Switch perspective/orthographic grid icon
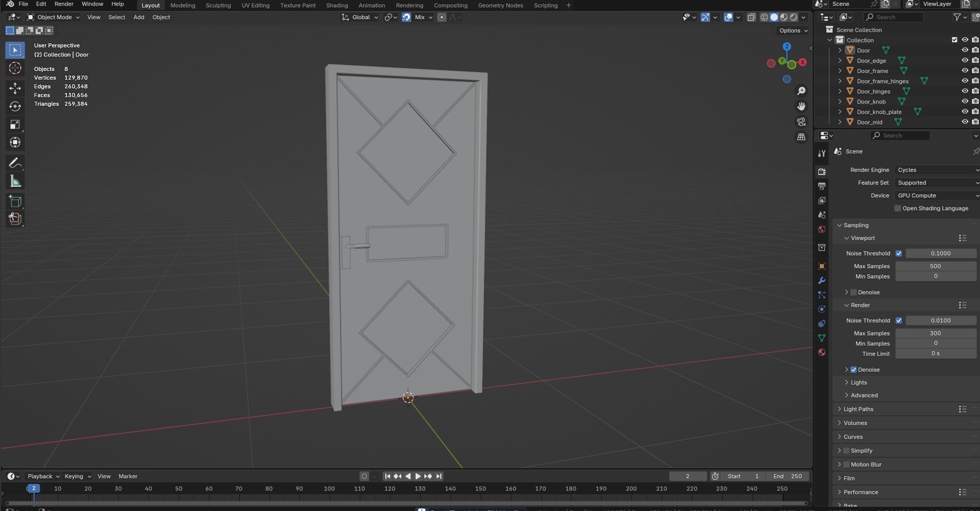The height and width of the screenshot is (511, 980). [801, 137]
